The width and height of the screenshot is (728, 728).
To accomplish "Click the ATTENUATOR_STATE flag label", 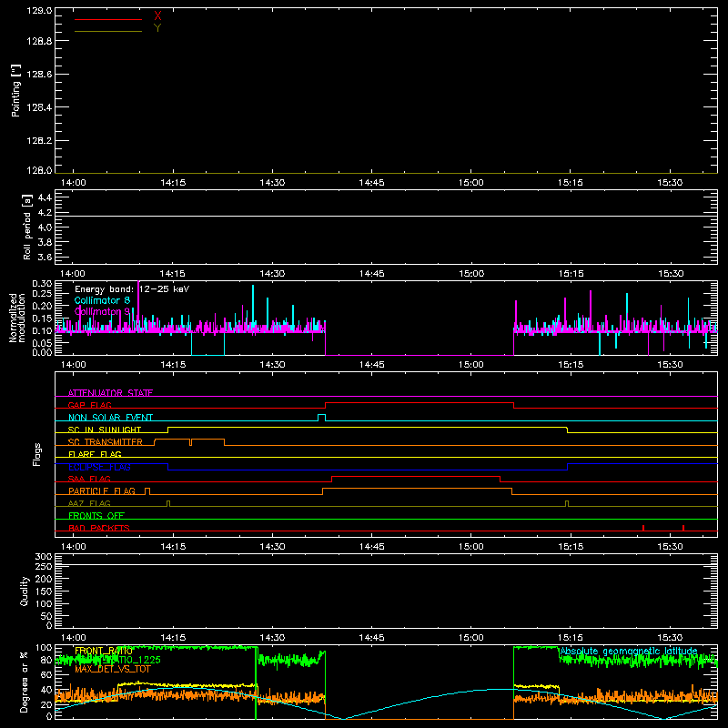I will (x=110, y=393).
